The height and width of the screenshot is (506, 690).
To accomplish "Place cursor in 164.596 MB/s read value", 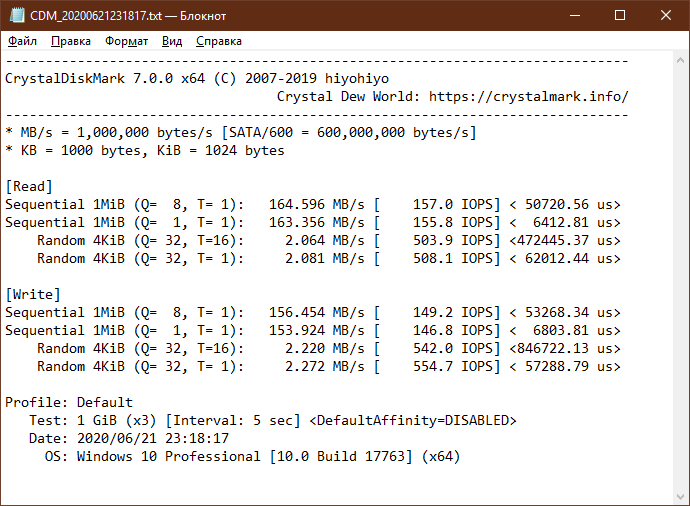I will tap(317, 205).
